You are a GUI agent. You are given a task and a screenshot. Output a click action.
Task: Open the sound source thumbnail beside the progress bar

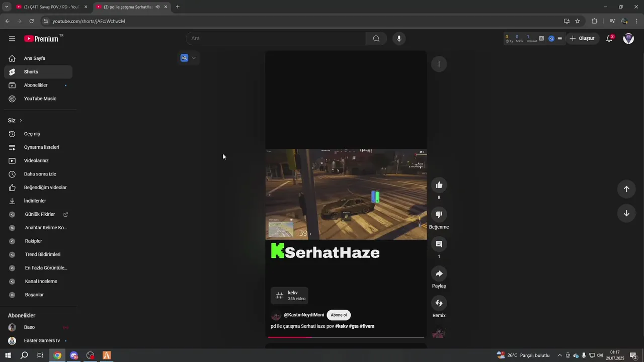pyautogui.click(x=439, y=333)
